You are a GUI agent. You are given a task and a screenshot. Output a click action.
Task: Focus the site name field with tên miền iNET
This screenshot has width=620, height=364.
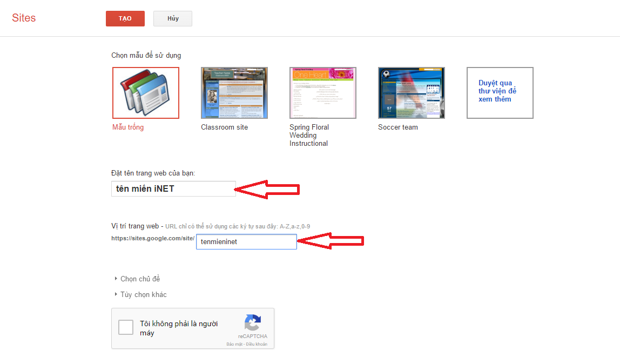[x=173, y=188]
